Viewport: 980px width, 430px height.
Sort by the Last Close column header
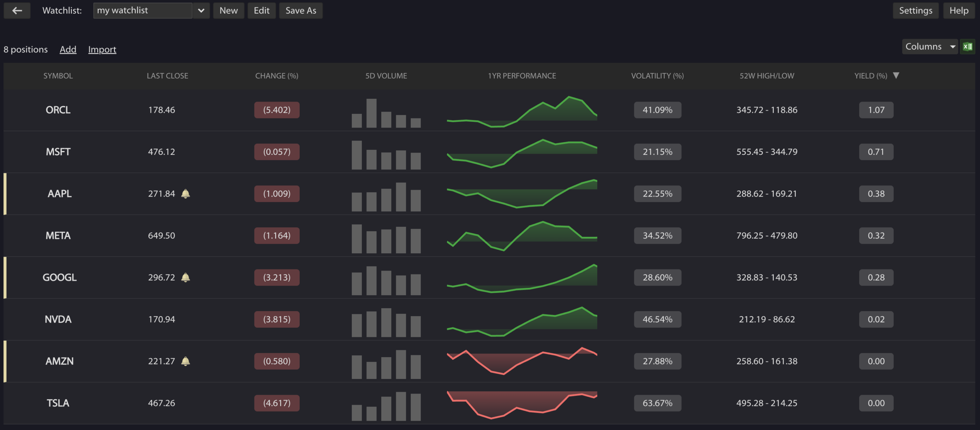pos(167,76)
